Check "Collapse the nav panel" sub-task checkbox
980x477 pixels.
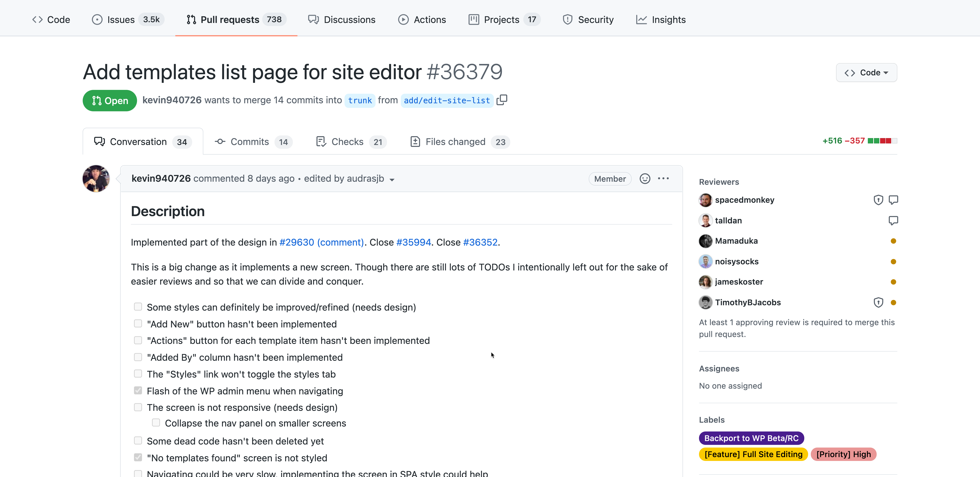(156, 423)
